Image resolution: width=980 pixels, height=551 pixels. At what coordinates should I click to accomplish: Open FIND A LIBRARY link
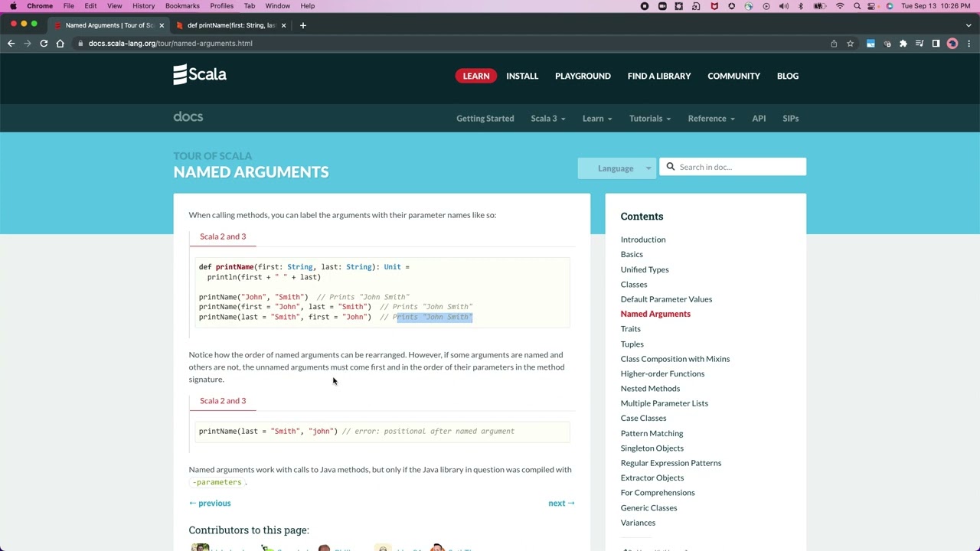pos(659,76)
